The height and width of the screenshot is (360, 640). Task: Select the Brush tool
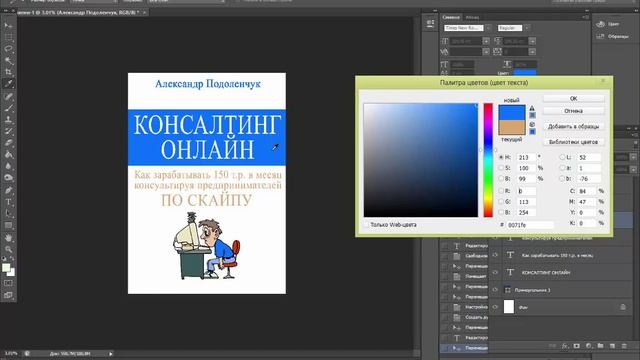click(8, 108)
